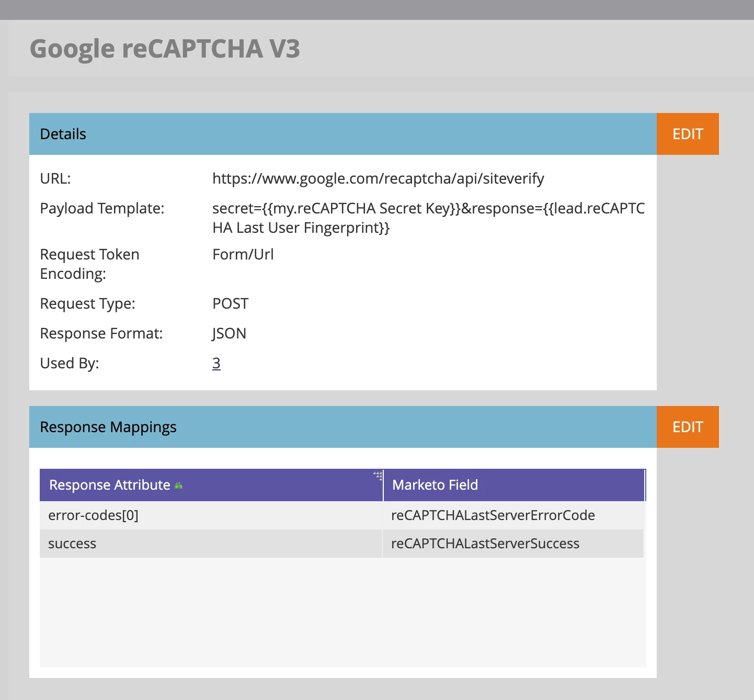This screenshot has height=700, width=754.
Task: Click the Request Token Encoding: label
Action: 90,264
